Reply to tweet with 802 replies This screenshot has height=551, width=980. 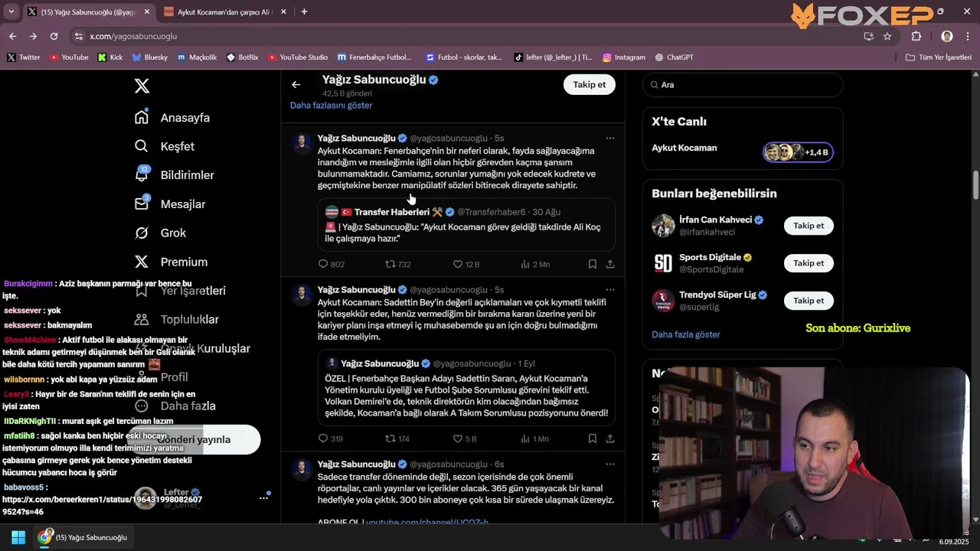tap(331, 264)
